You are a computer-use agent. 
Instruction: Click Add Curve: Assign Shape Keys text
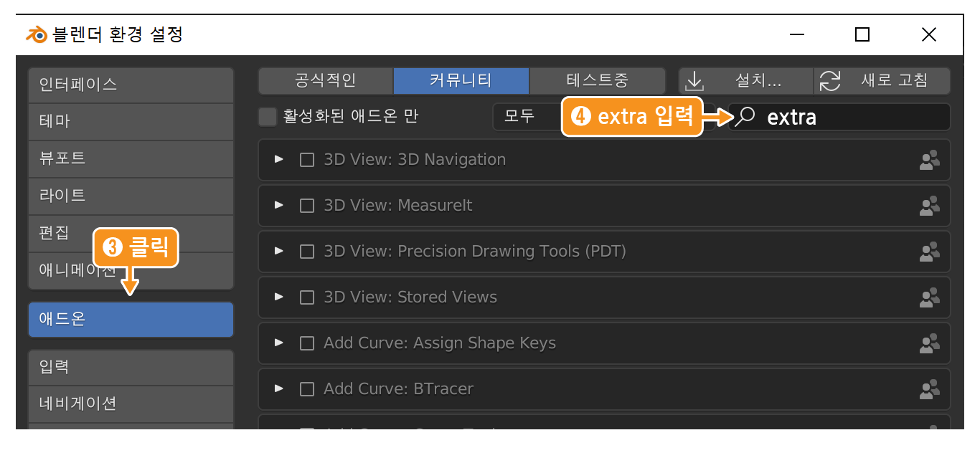[x=440, y=343]
